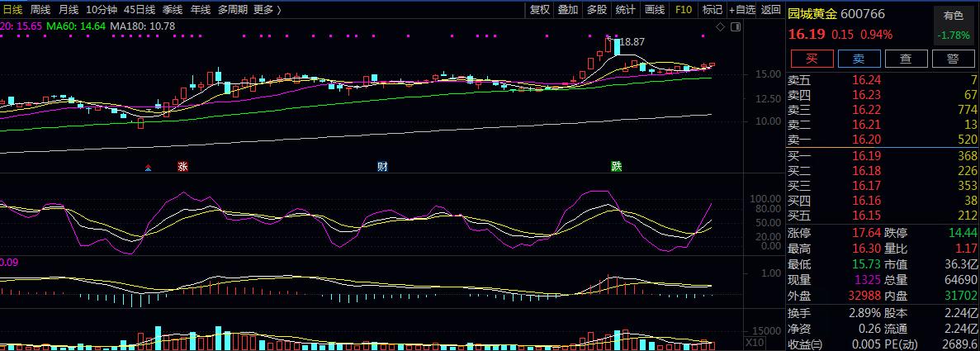Toggle 复权 price adjustment
The image size is (980, 351).
(539, 10)
